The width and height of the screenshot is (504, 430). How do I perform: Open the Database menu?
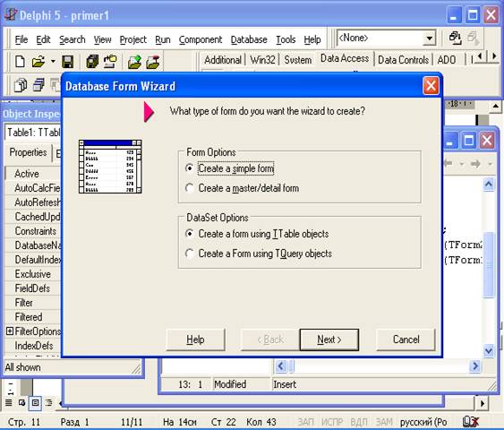(249, 39)
